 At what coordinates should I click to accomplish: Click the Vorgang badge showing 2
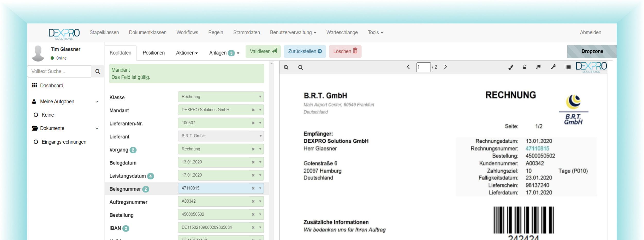(133, 150)
